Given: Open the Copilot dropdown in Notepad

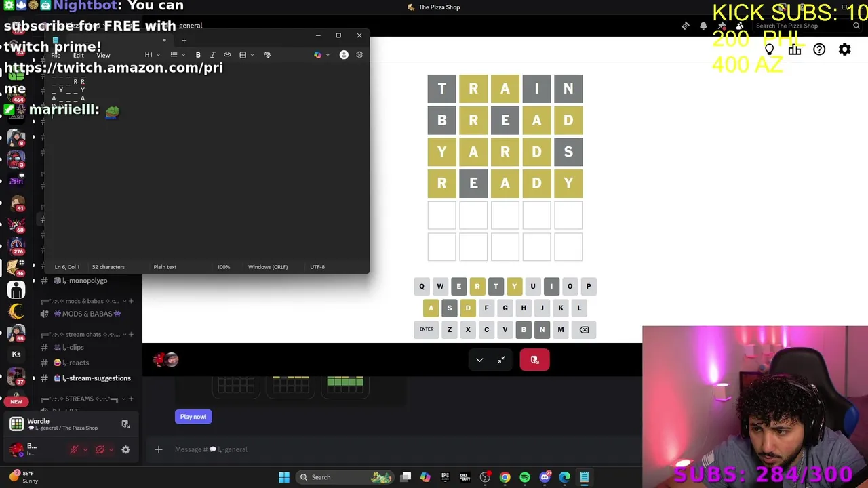Looking at the screenshot, I should [321, 55].
